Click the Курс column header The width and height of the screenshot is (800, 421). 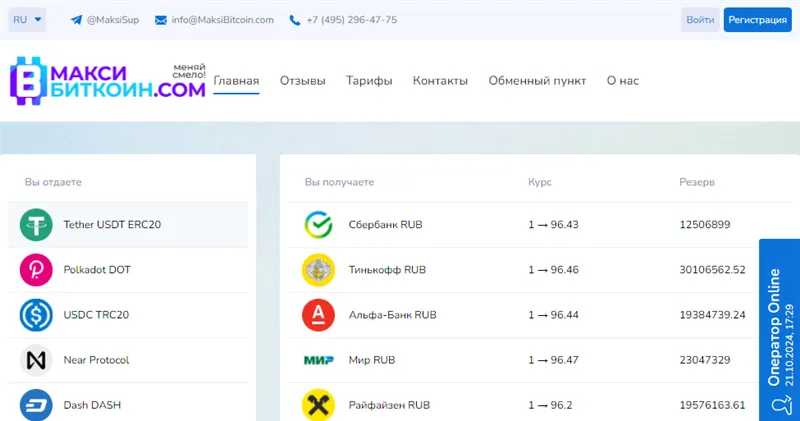[540, 182]
